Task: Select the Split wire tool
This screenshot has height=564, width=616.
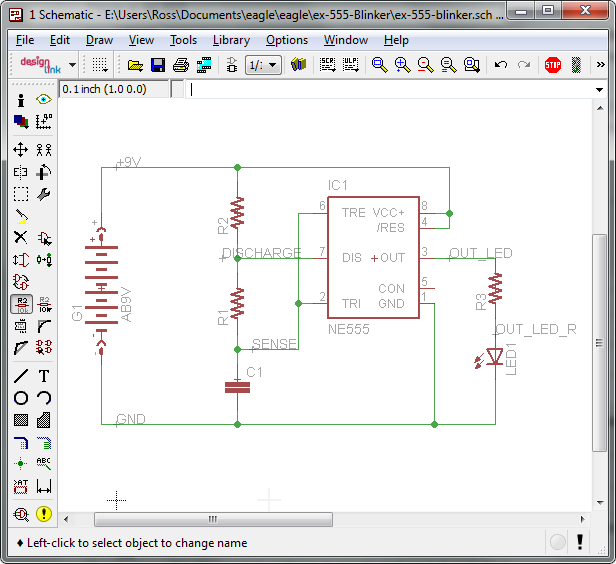Action: [x=21, y=348]
